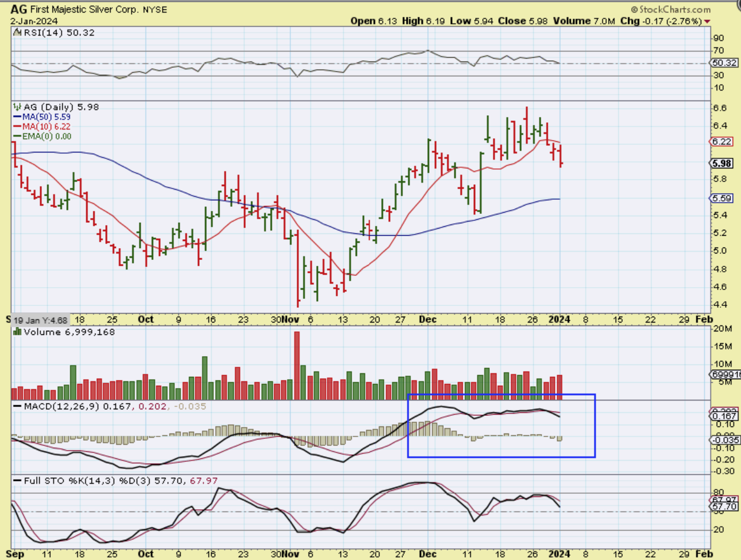The height and width of the screenshot is (560, 741).
Task: Click the tallest red volume bar in November
Action: click(x=297, y=366)
